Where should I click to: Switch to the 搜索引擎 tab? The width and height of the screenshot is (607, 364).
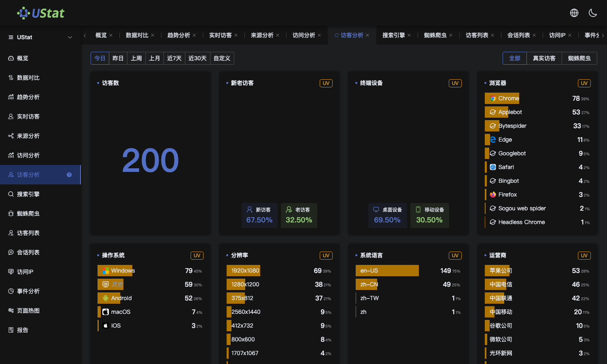pyautogui.click(x=393, y=35)
